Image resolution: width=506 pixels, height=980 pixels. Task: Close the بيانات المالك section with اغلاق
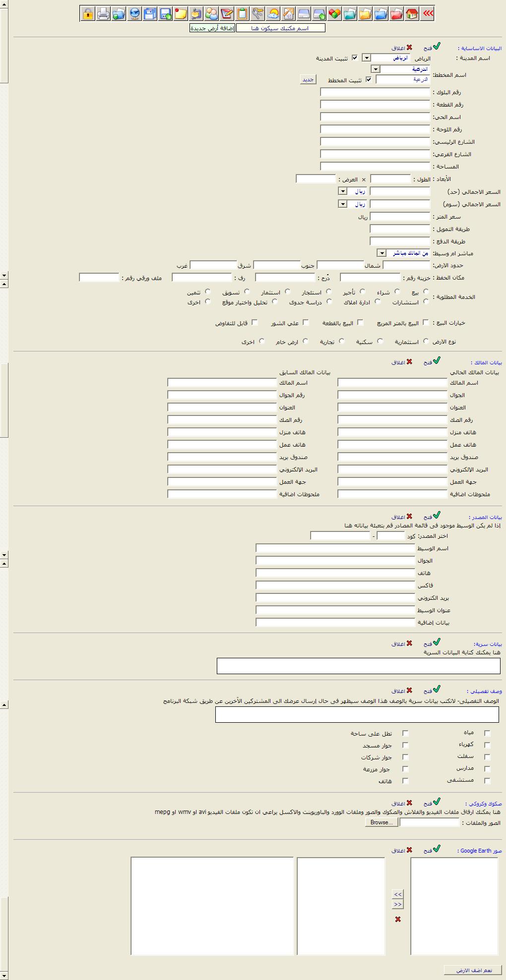(x=402, y=362)
